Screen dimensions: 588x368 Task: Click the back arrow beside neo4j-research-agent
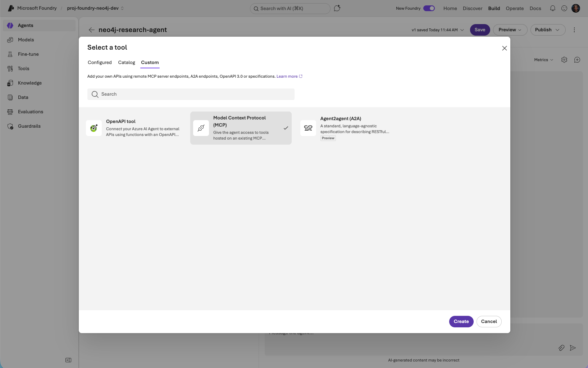point(91,30)
